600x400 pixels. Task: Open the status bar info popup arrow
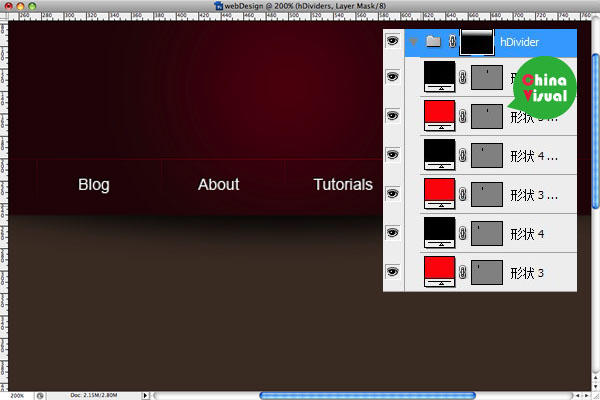[x=146, y=395]
